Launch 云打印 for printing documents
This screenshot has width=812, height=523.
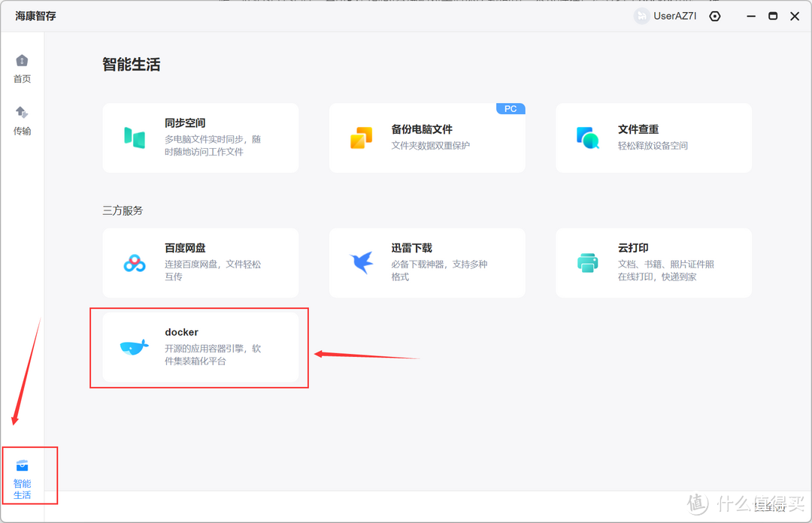tap(653, 262)
